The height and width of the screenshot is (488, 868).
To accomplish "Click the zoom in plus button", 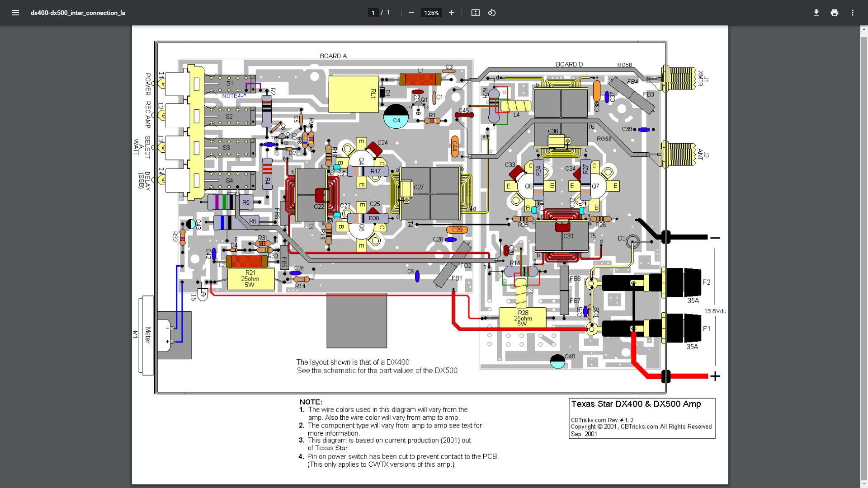I will [x=451, y=13].
